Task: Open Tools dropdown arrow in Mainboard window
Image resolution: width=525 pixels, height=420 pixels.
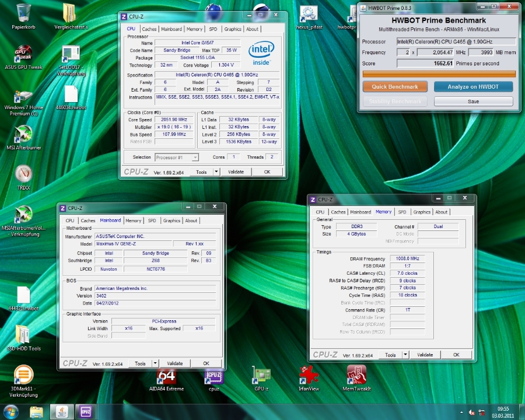Action: [x=155, y=363]
